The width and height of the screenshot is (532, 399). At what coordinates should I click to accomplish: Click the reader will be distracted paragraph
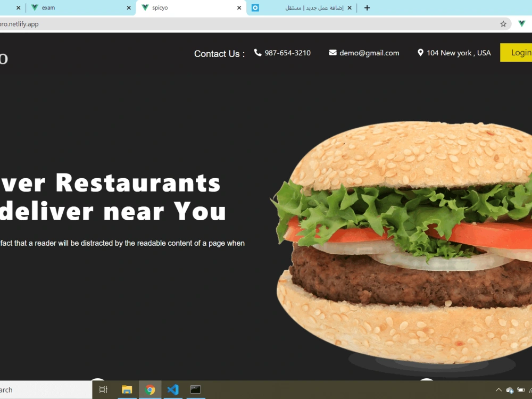click(122, 243)
